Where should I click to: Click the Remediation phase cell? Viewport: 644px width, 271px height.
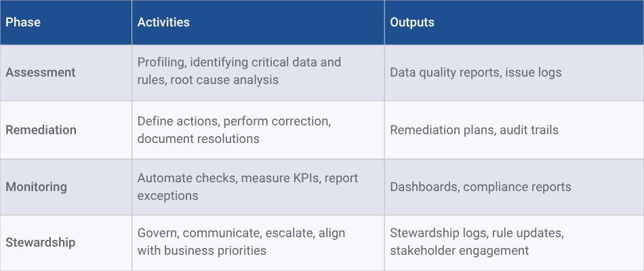(41, 129)
